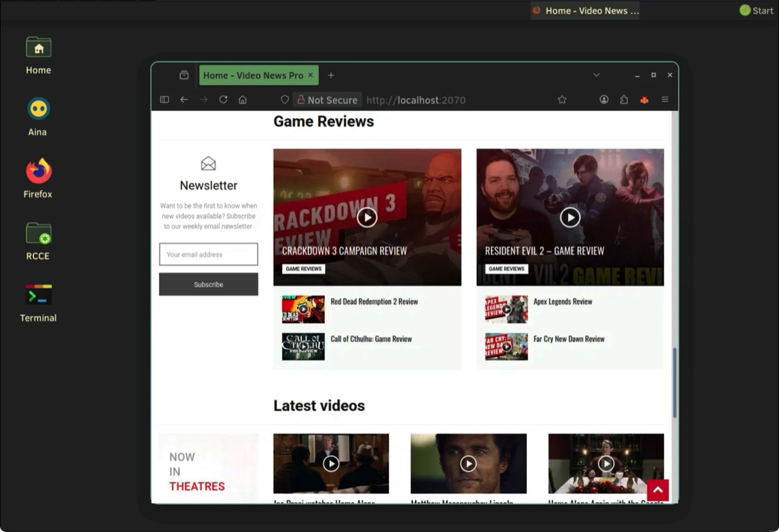The image size is (779, 532).
Task: Click the browser reload button
Action: (223, 100)
